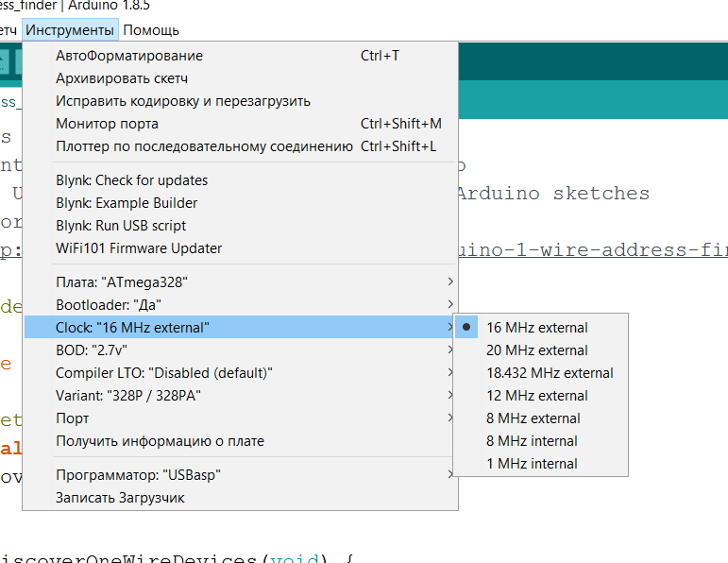Open the Инструменты menu
The width and height of the screenshot is (728, 563).
pos(70,30)
